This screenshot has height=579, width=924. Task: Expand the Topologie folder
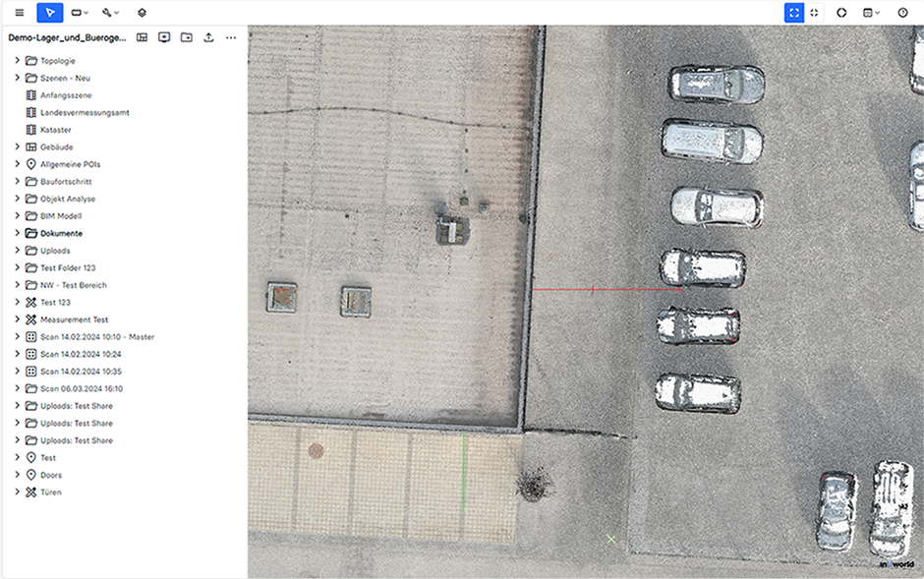pyautogui.click(x=17, y=61)
